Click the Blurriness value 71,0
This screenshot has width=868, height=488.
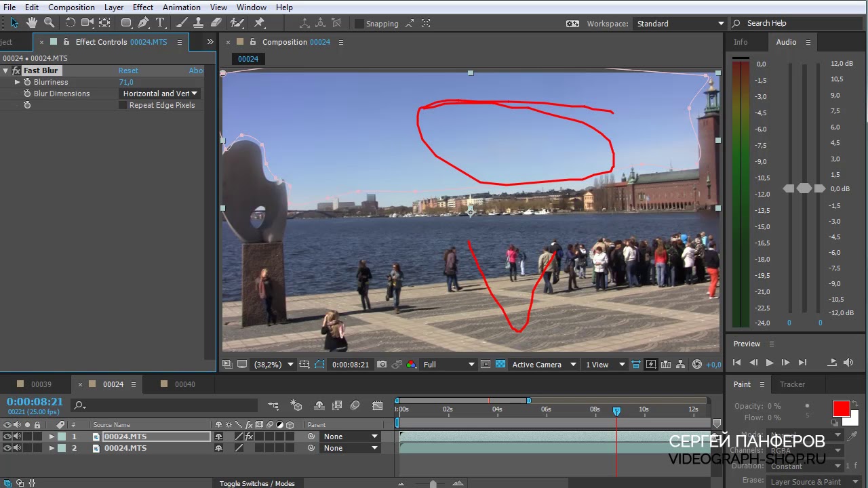click(x=126, y=82)
